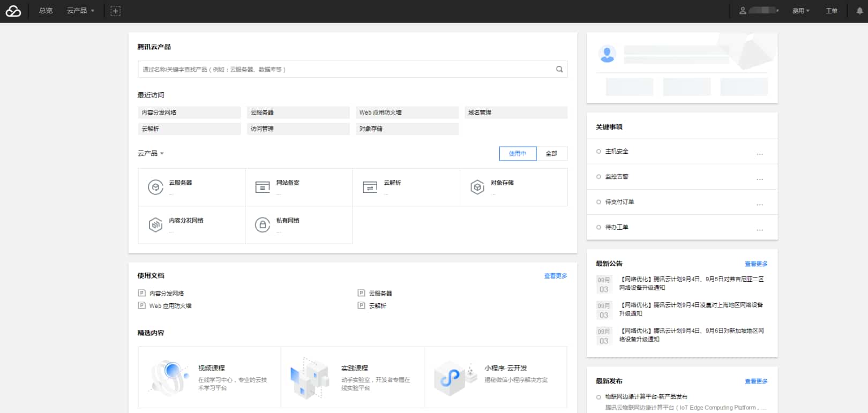Expand the 云产品 dropdown in top bar

click(x=80, y=11)
